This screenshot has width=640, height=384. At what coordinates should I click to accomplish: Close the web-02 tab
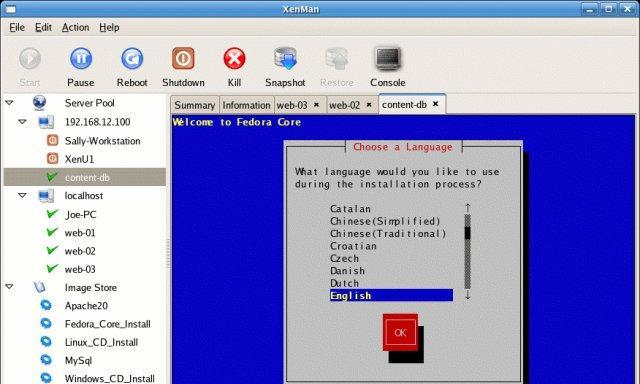[369, 105]
